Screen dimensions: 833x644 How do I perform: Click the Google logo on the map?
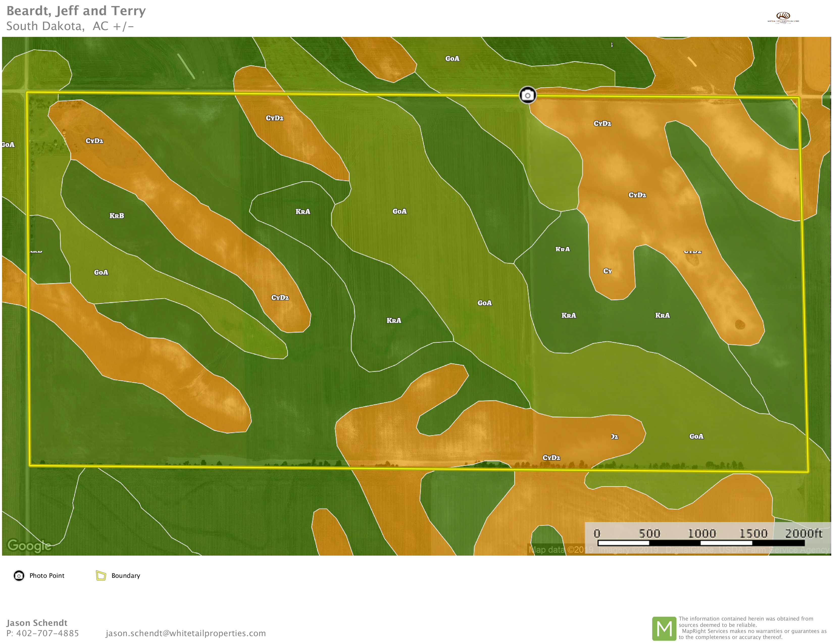coord(29,546)
